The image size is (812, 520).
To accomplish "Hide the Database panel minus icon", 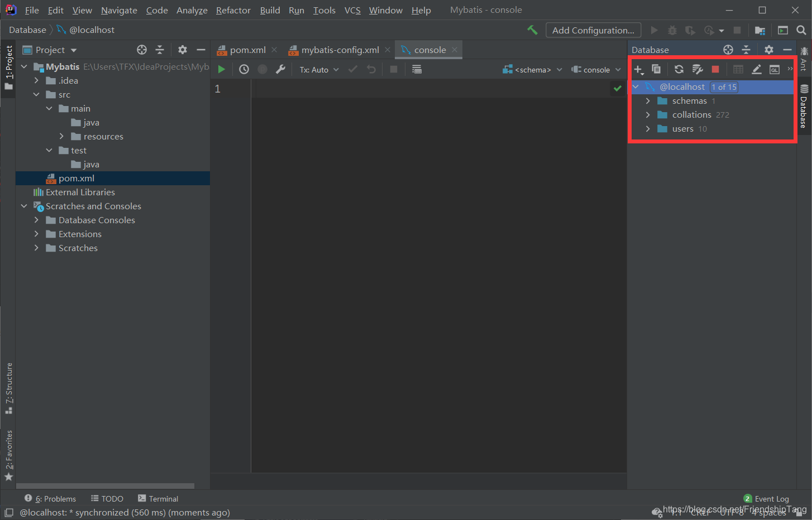I will (x=787, y=50).
